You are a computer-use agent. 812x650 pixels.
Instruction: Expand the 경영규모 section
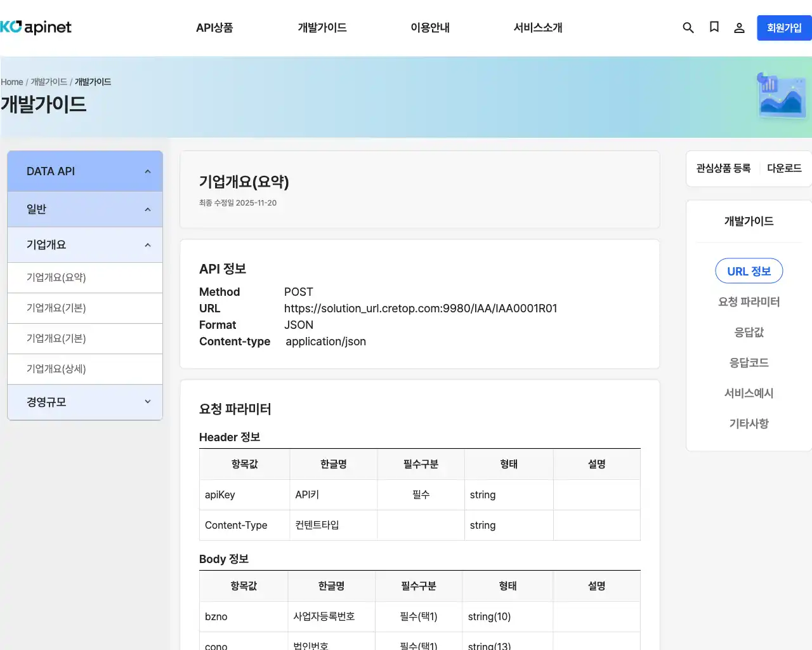(x=84, y=402)
